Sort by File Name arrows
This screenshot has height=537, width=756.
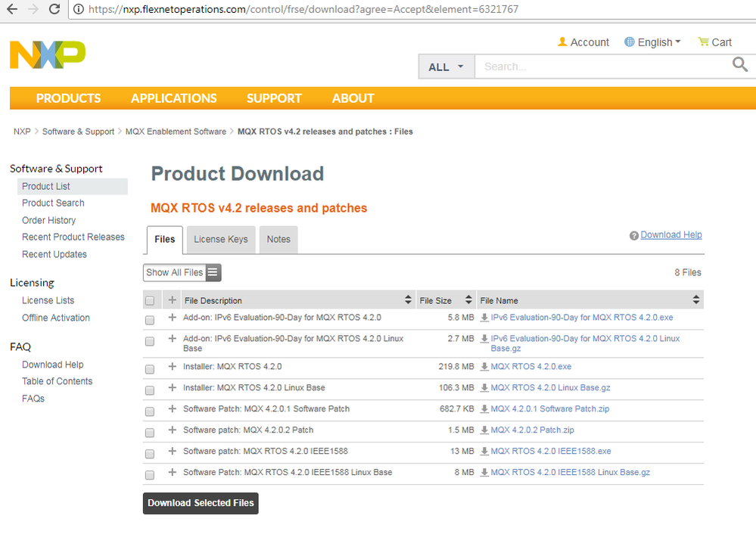click(695, 300)
